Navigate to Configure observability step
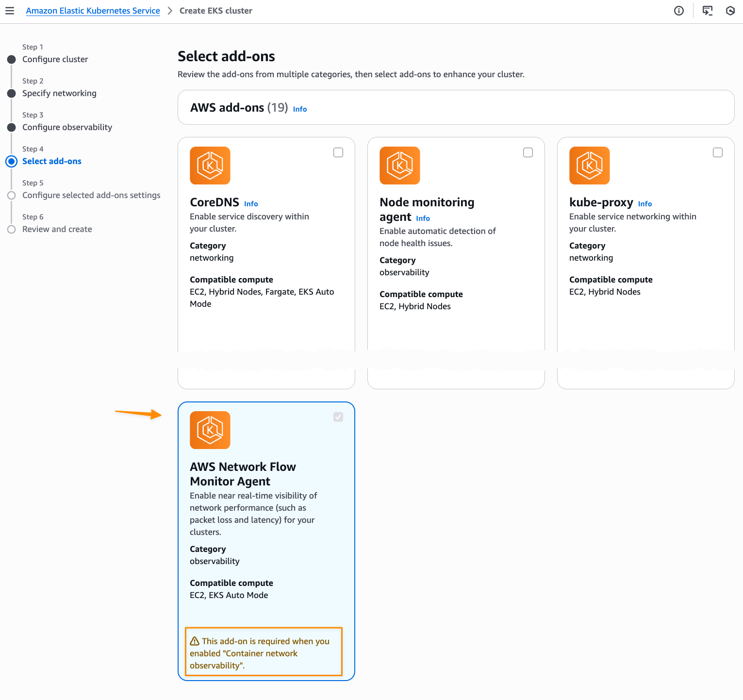743x700 pixels. [x=67, y=127]
